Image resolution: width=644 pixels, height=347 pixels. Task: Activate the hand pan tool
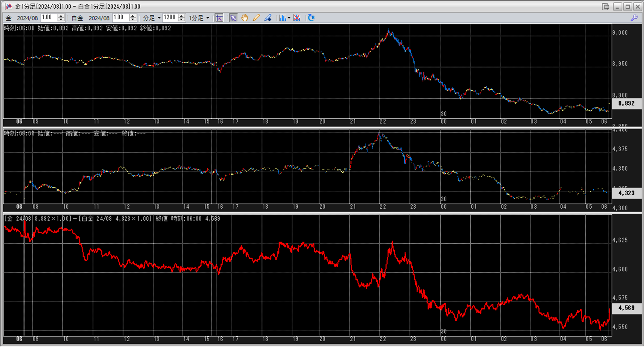pyautogui.click(x=245, y=18)
